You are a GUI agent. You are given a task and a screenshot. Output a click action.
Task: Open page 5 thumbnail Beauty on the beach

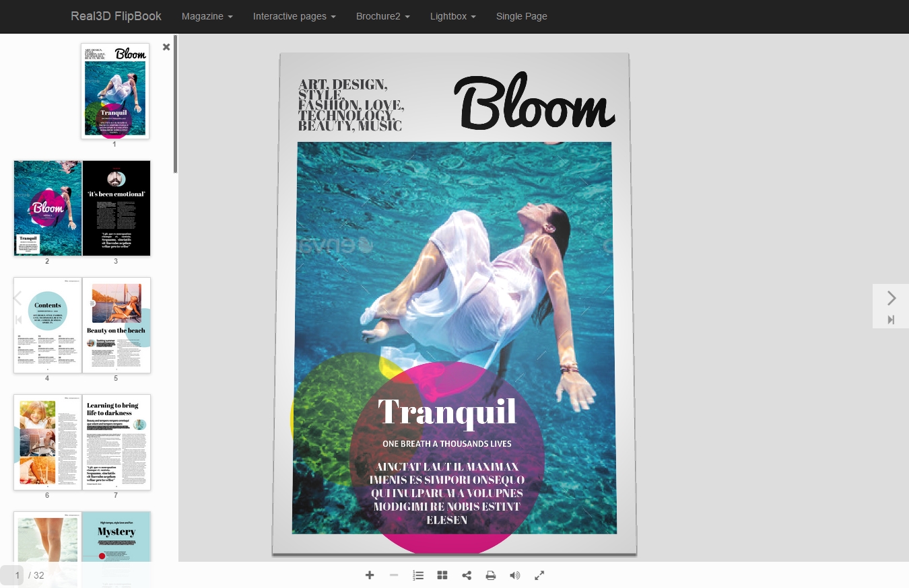116,325
